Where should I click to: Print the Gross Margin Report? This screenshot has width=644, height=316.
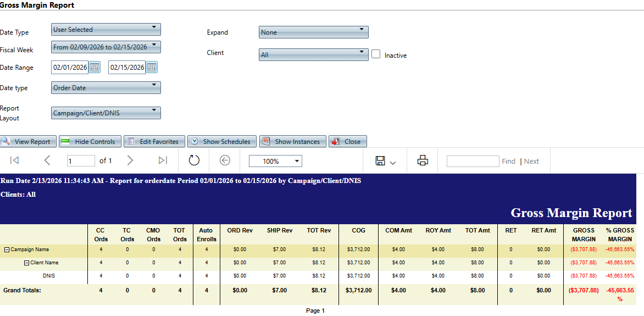click(423, 160)
